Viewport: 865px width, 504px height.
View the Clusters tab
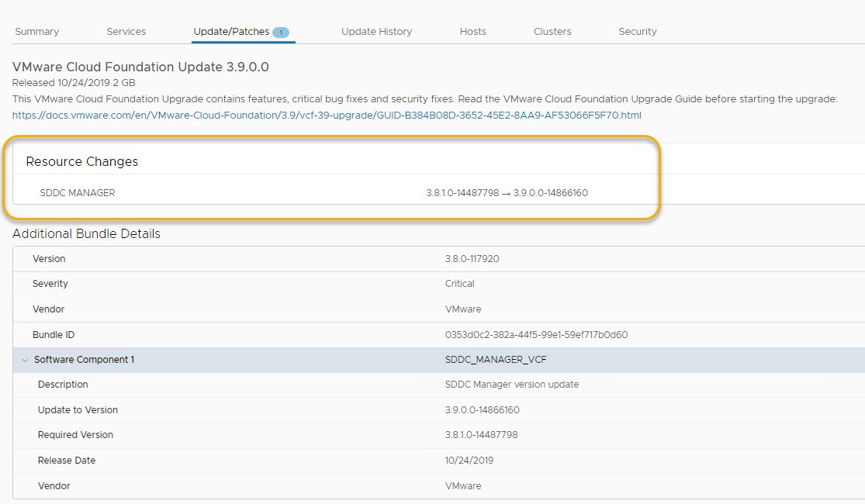[552, 32]
